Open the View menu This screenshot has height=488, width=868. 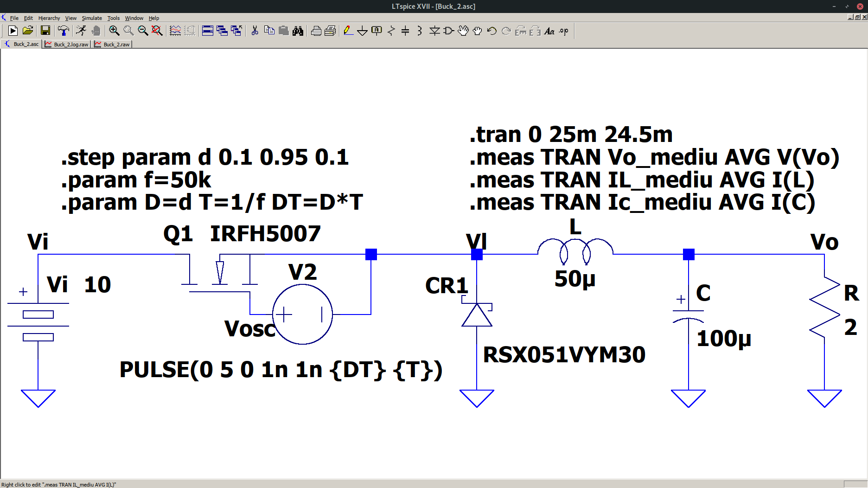click(x=71, y=18)
